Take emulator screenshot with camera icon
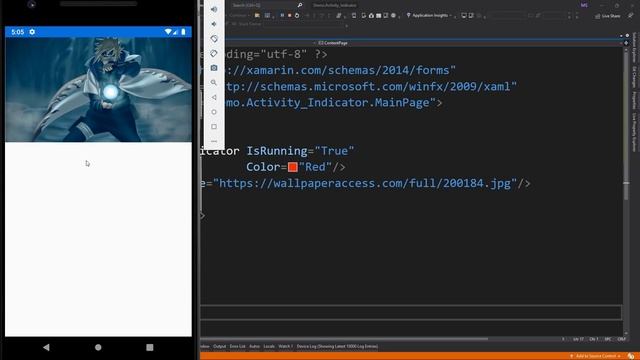The width and height of the screenshot is (640, 360). [x=214, y=68]
